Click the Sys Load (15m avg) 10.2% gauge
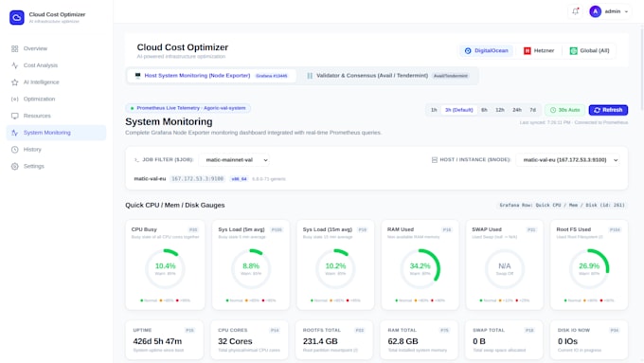 (x=335, y=269)
